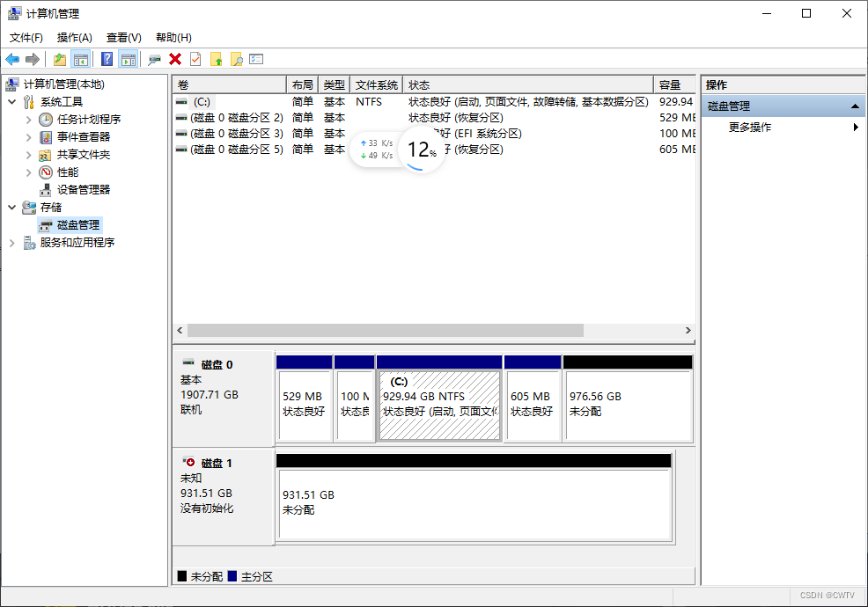Click the volume list's left scroll arrow
Image resolution: width=868 pixels, height=607 pixels.
[x=180, y=331]
